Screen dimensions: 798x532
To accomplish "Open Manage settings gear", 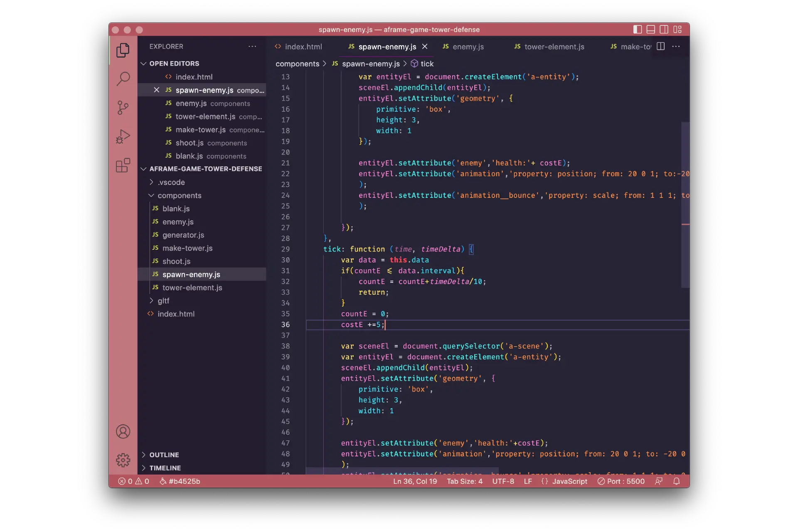I will (123, 460).
